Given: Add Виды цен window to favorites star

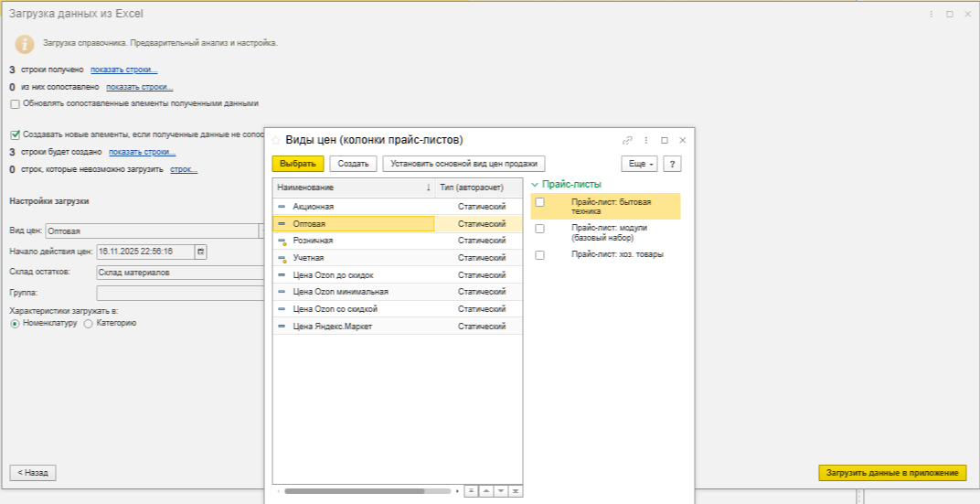Looking at the screenshot, I should click(x=276, y=140).
